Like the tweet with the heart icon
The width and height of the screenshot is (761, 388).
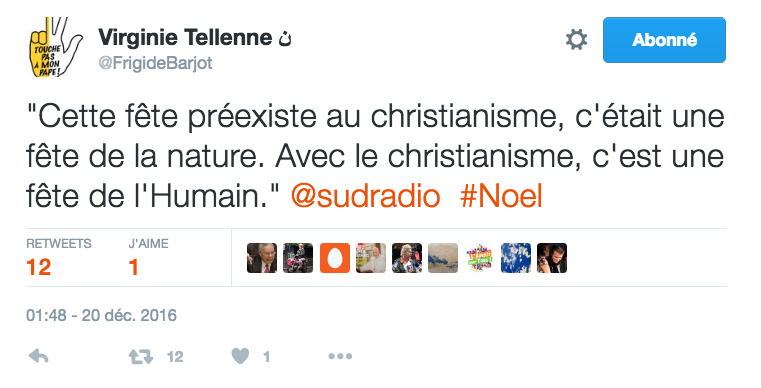(x=240, y=356)
